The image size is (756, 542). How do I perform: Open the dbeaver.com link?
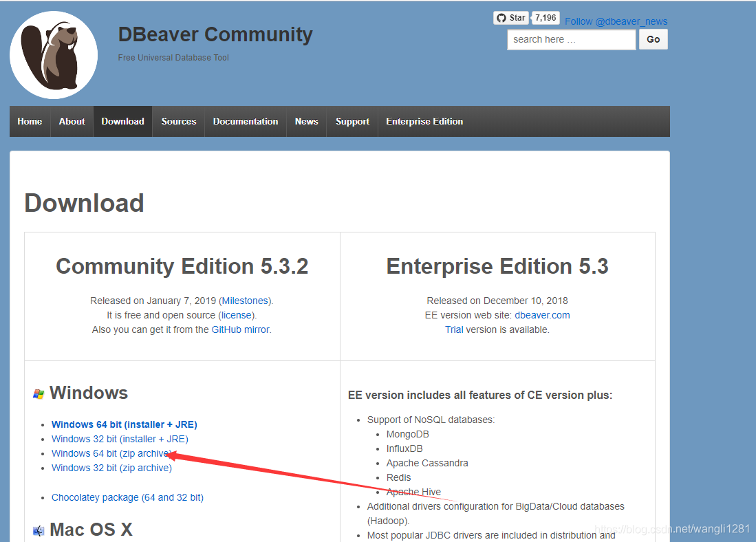tap(542, 315)
